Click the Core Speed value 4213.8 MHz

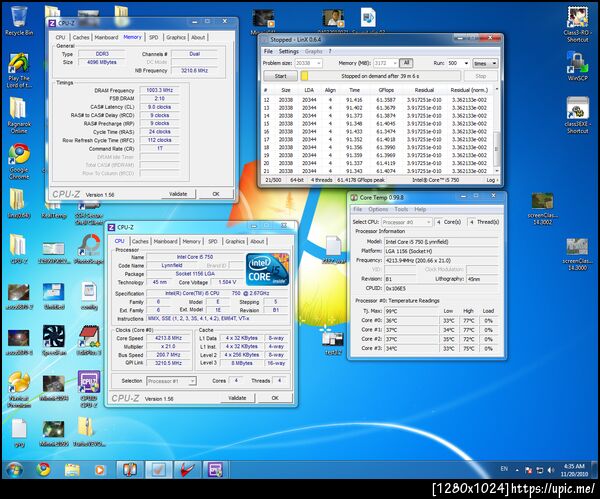click(168, 338)
